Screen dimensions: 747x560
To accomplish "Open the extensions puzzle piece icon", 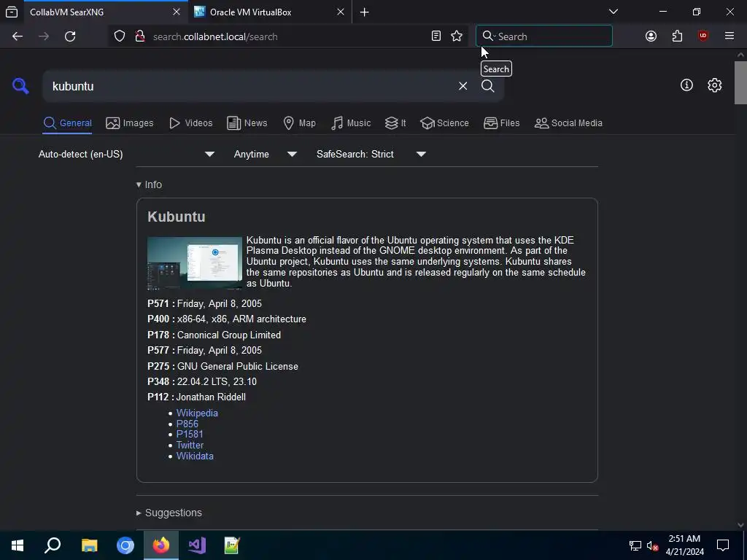I will pyautogui.click(x=677, y=36).
